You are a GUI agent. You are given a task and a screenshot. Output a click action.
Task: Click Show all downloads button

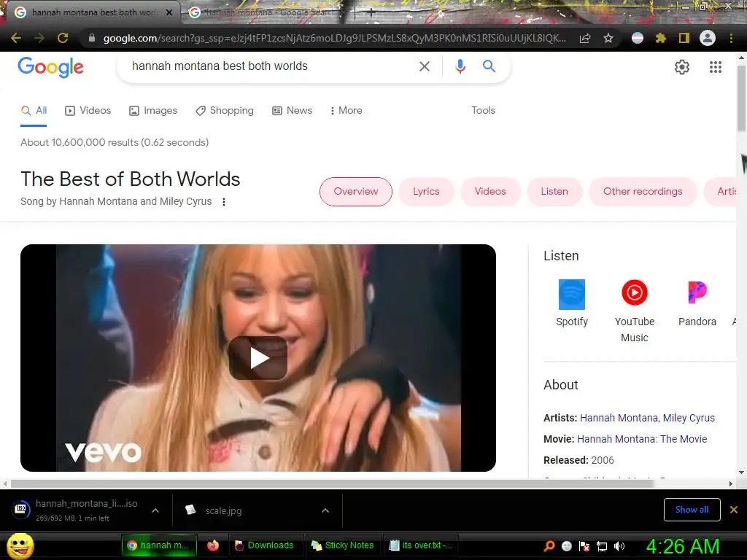[x=692, y=510]
